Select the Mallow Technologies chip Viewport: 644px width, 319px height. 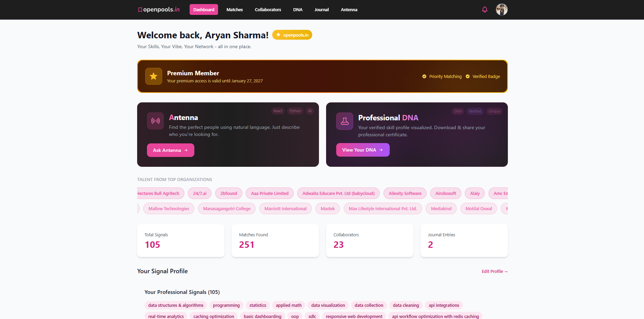tap(169, 209)
